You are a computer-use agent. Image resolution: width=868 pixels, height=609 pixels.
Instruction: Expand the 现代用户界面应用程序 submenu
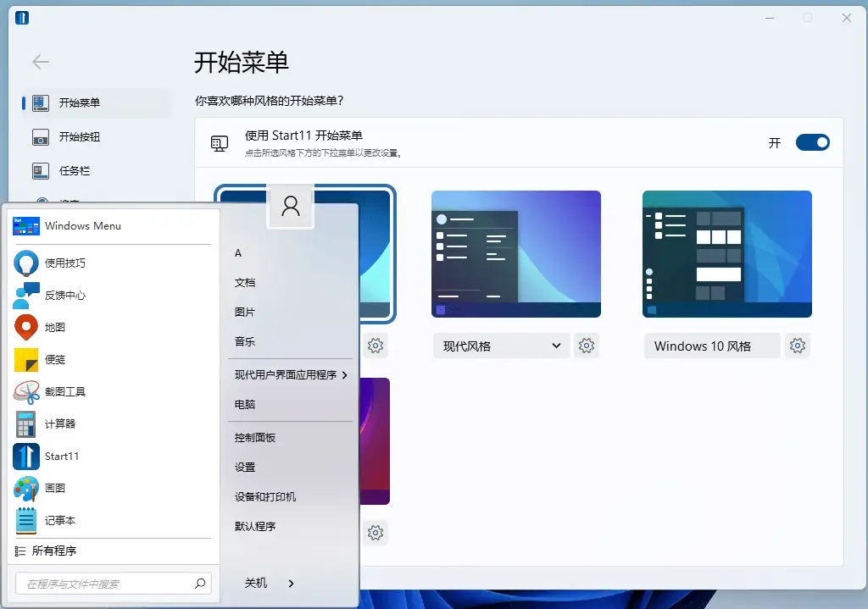[288, 374]
